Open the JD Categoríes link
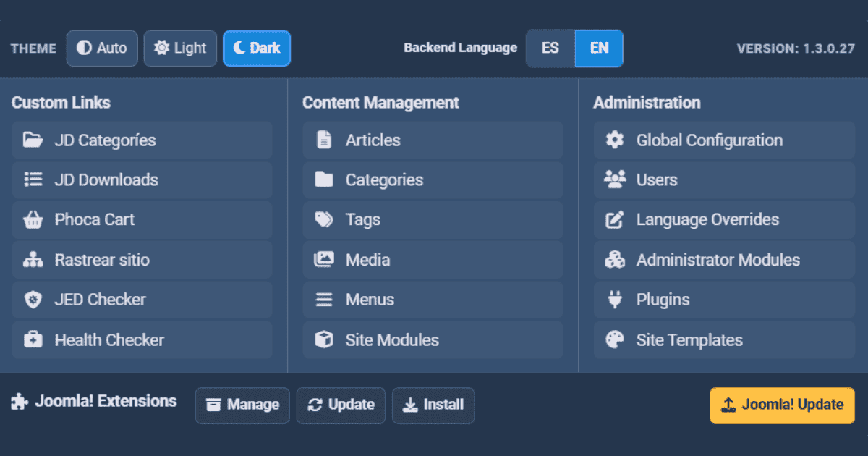 [142, 140]
